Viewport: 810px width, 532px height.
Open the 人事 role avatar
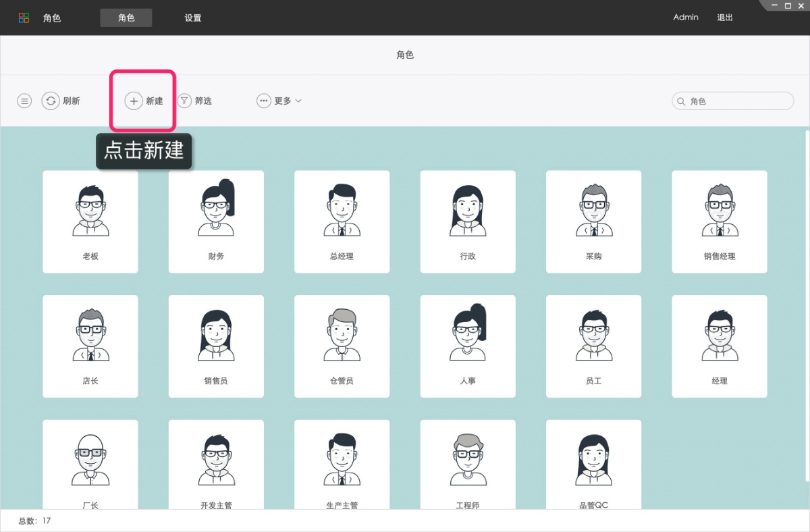pos(468,333)
